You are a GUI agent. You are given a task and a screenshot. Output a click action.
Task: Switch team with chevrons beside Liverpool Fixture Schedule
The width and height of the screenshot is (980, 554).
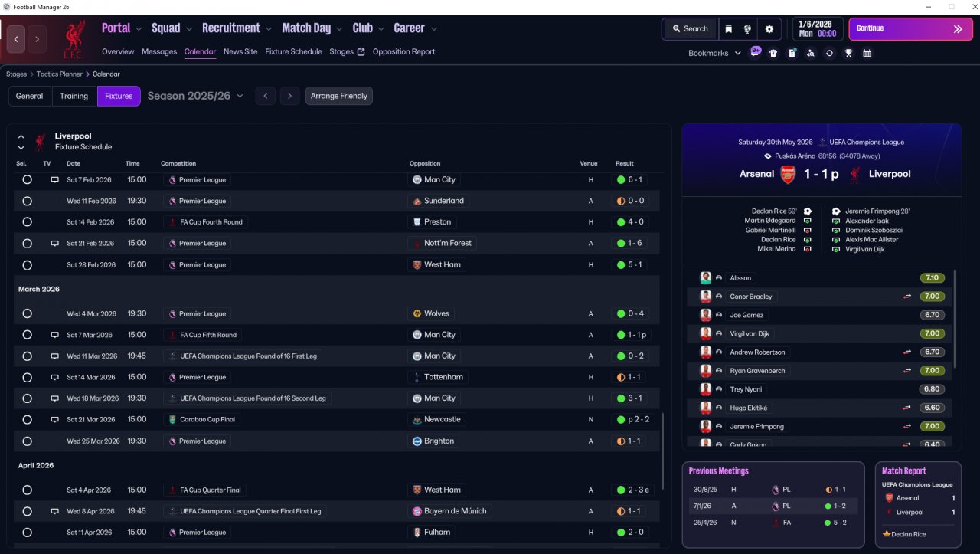click(x=21, y=142)
